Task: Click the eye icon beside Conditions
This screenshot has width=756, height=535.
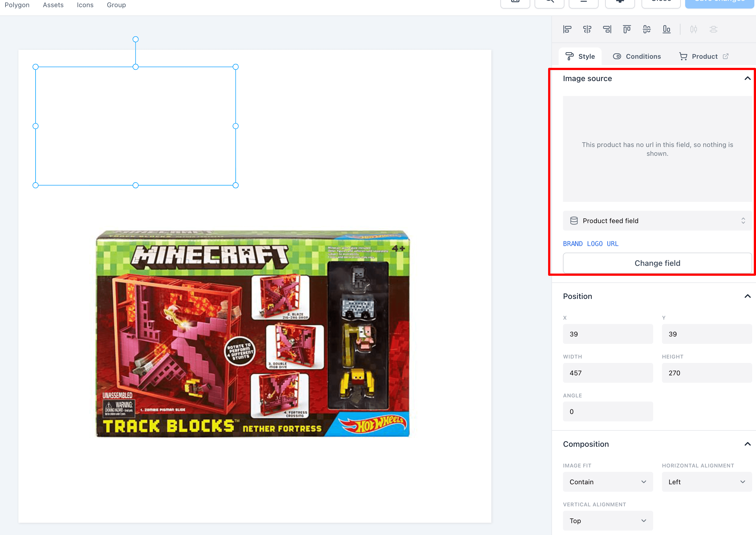Action: 617,56
